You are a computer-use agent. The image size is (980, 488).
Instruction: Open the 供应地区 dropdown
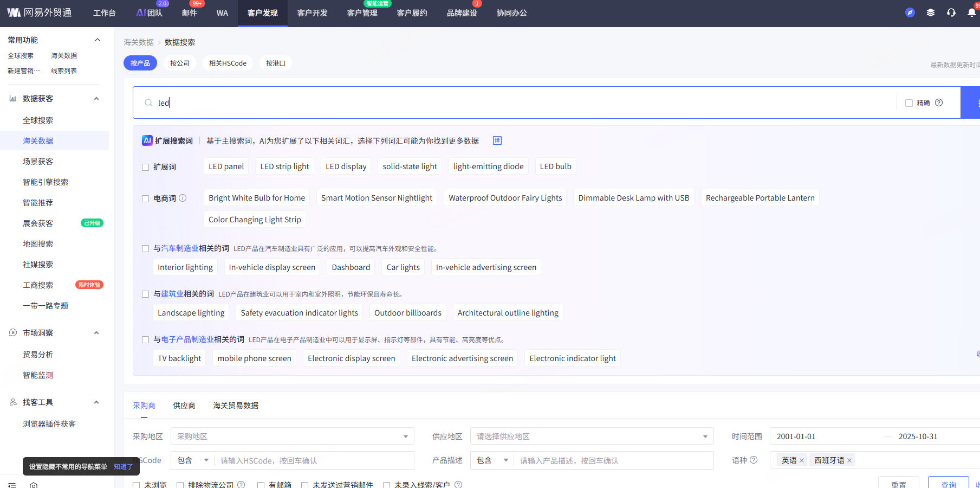pos(592,436)
